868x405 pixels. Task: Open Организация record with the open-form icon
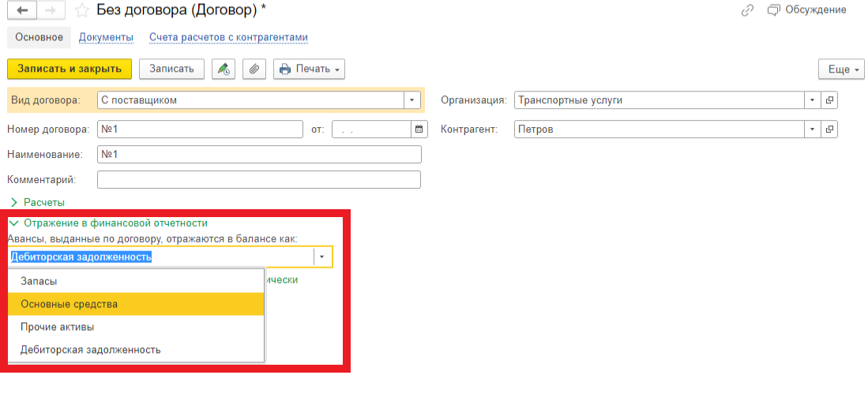[829, 100]
